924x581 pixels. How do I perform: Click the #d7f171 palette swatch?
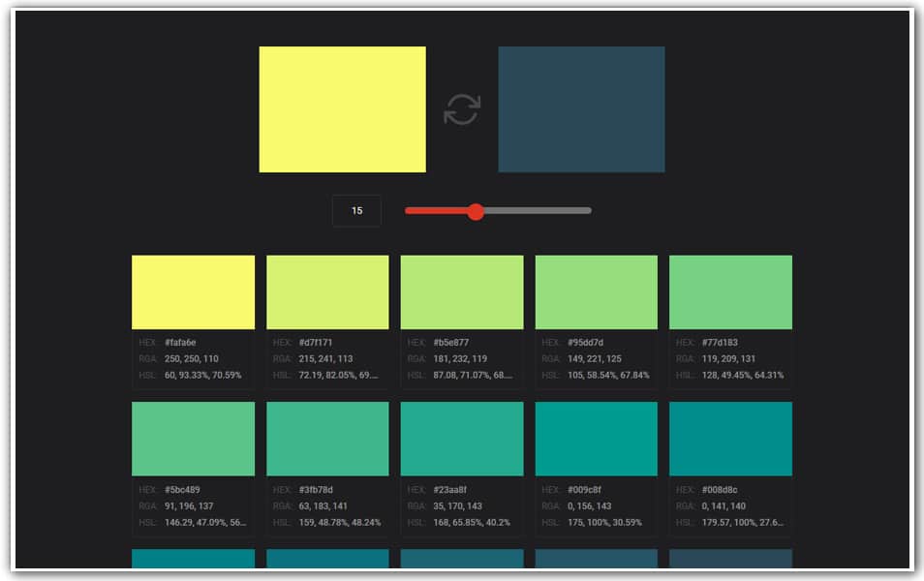(328, 290)
